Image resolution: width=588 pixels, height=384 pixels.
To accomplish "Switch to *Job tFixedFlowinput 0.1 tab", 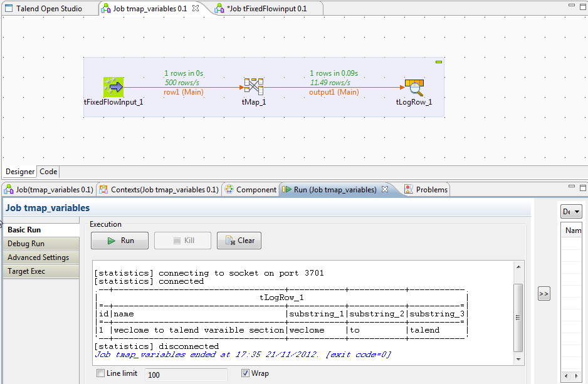I will [266, 8].
